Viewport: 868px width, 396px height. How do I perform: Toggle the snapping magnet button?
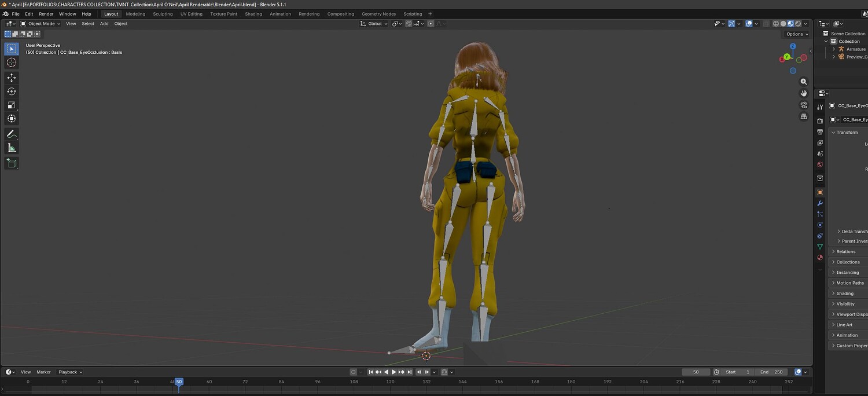point(409,24)
